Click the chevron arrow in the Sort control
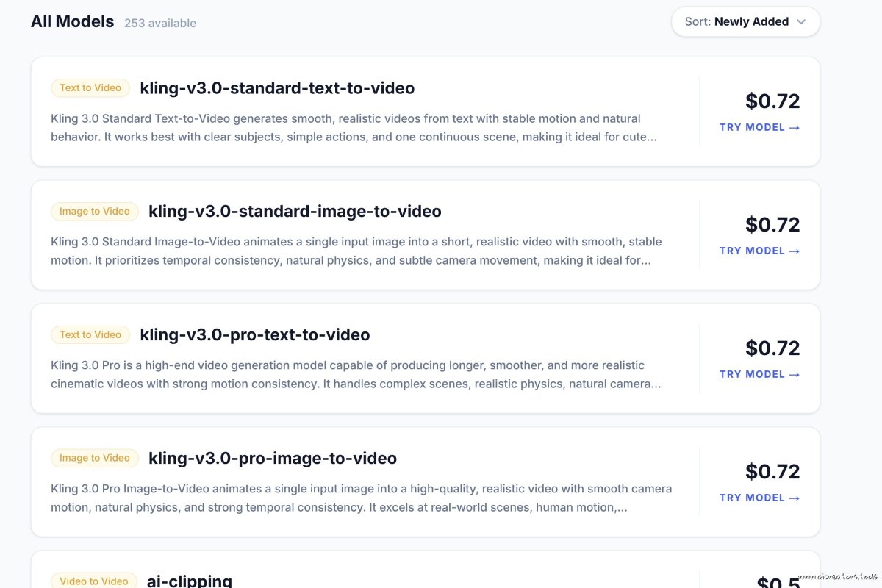The image size is (882, 588). click(801, 22)
